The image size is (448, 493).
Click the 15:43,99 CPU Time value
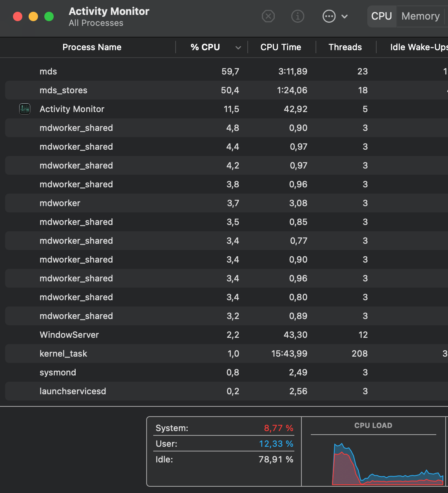[289, 353]
